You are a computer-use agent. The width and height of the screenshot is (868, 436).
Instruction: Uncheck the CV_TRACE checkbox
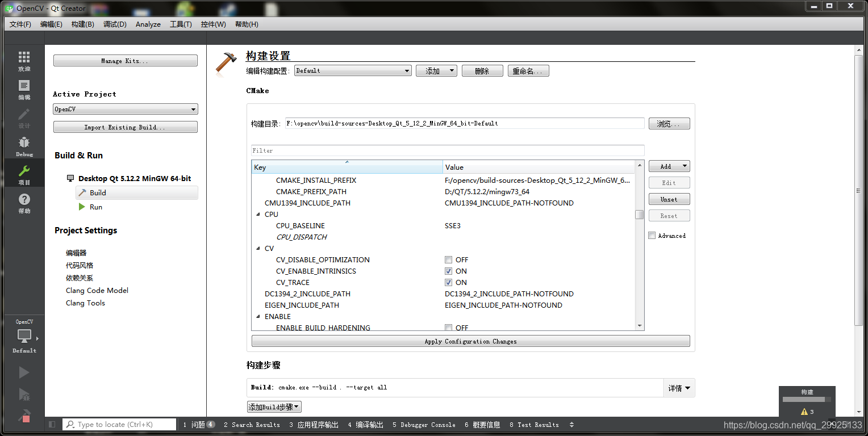click(449, 282)
